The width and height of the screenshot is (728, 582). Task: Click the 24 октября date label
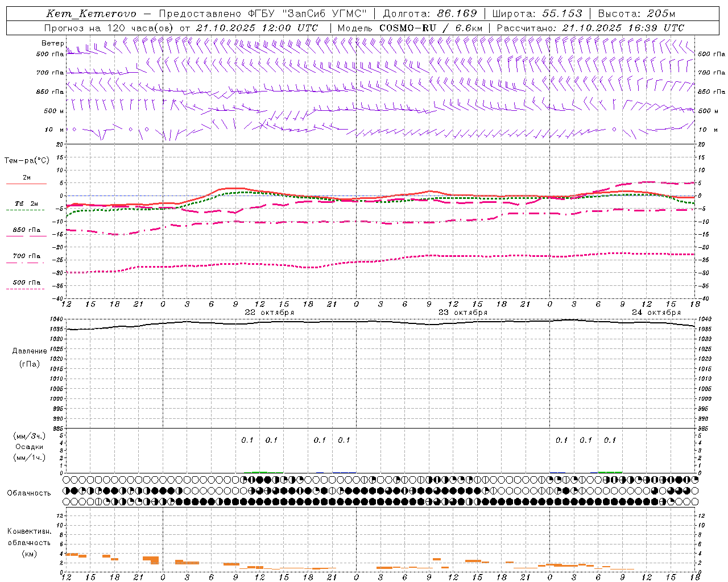[656, 313]
